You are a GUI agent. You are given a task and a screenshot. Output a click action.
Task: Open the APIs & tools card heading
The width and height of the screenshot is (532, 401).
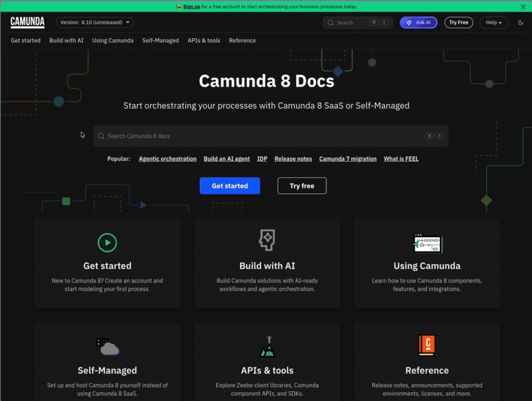tap(267, 371)
